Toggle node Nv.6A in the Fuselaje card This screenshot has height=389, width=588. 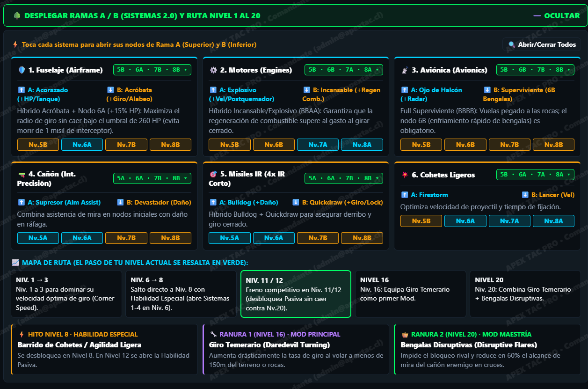point(82,145)
